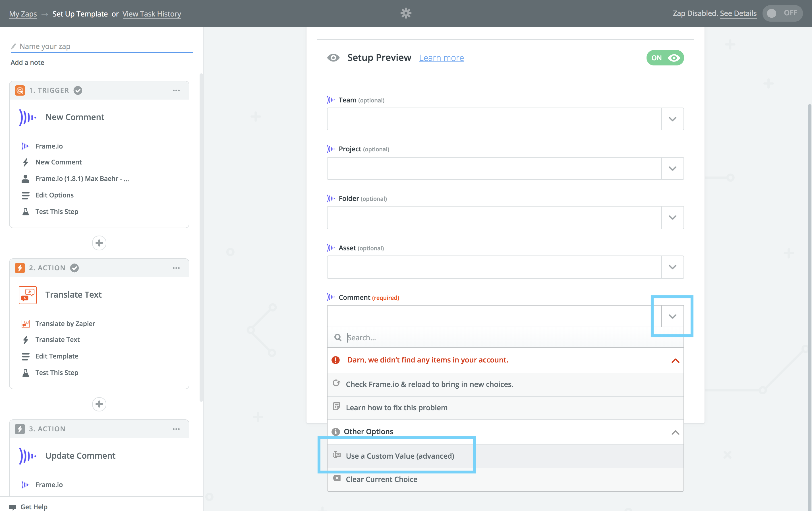The width and height of the screenshot is (812, 511).
Task: Click Learn more link beside Setup Preview
Action: (441, 58)
